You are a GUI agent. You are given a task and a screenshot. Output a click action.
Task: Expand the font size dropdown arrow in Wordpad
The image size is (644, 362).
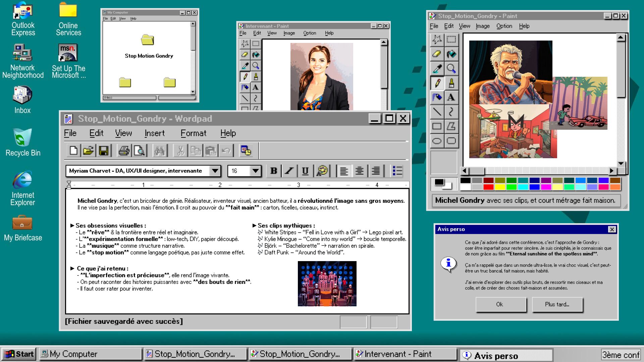tap(255, 171)
